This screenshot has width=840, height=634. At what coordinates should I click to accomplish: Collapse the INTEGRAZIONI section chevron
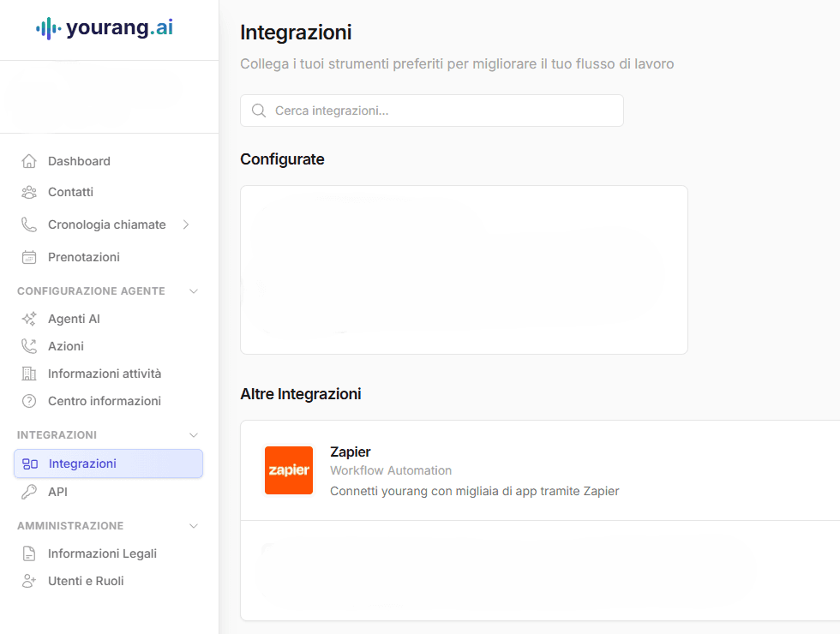(194, 435)
